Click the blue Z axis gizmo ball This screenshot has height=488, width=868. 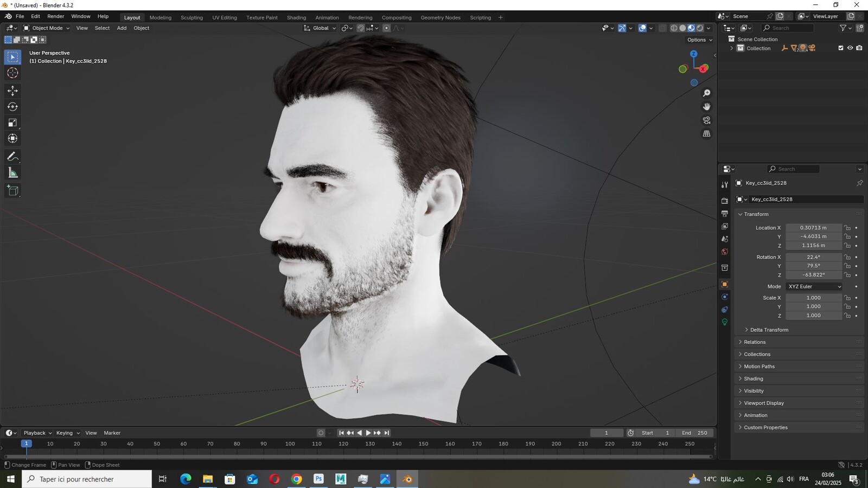[x=693, y=54]
